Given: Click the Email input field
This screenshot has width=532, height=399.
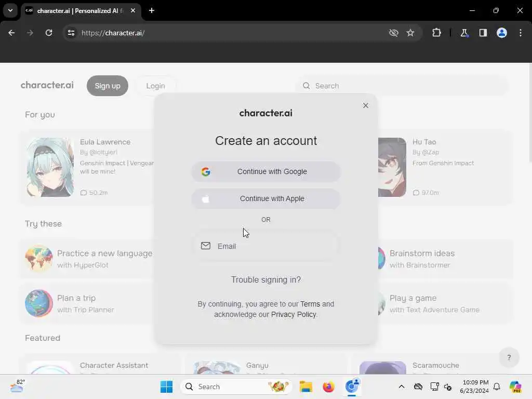Looking at the screenshot, I should [265, 246].
